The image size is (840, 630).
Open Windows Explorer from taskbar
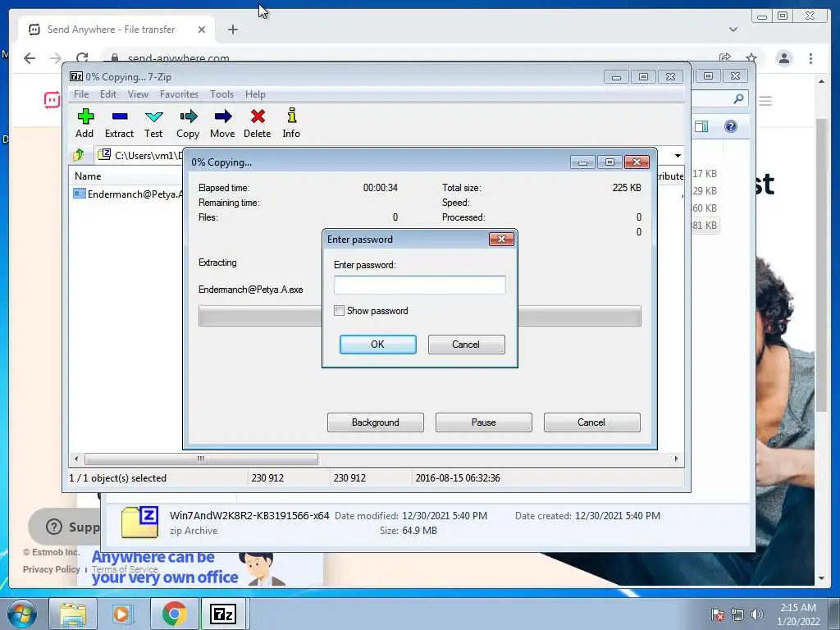click(73, 614)
